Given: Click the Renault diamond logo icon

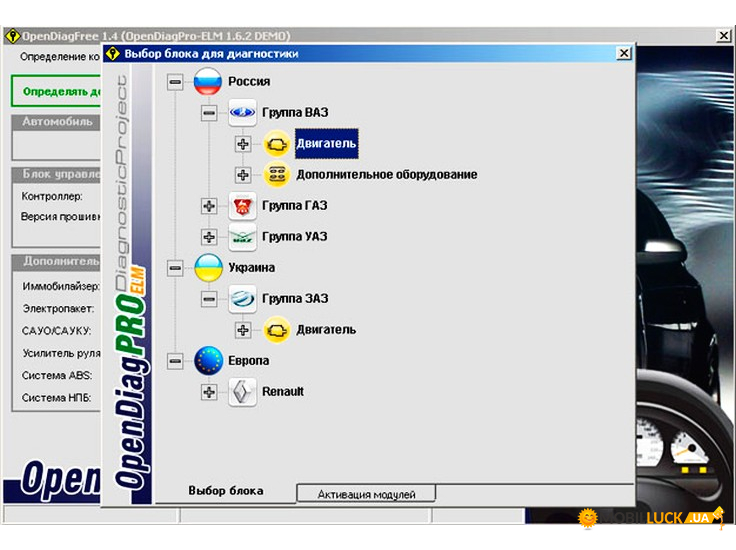Looking at the screenshot, I should (242, 392).
